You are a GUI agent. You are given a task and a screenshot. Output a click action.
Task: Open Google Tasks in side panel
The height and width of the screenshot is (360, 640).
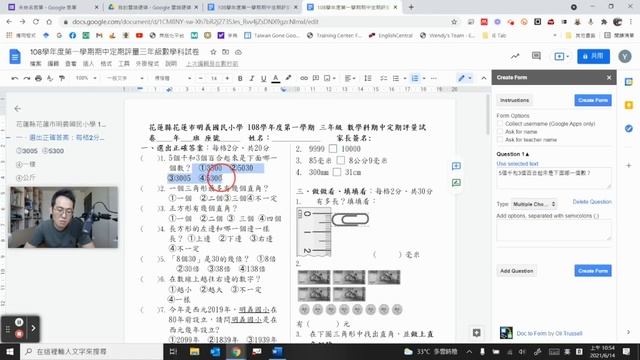point(629,128)
